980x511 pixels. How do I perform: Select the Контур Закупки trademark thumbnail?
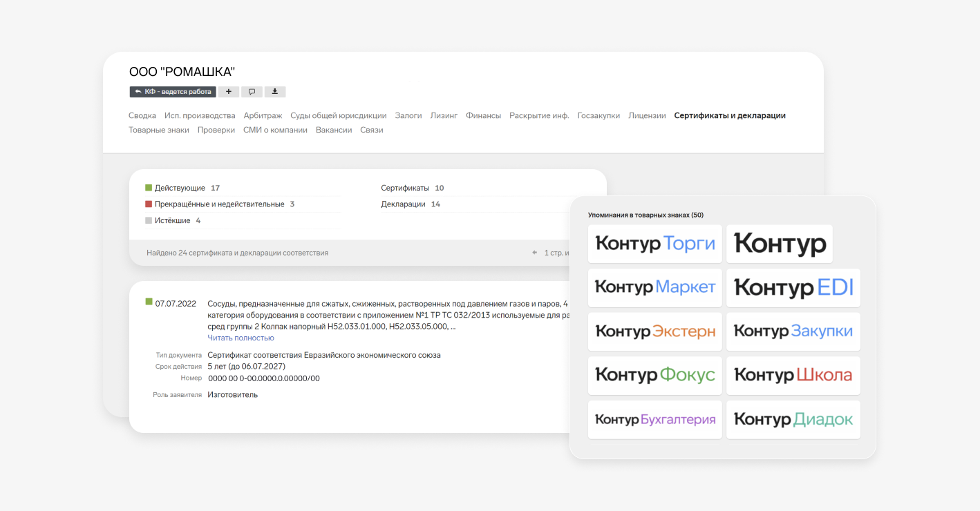[793, 332]
